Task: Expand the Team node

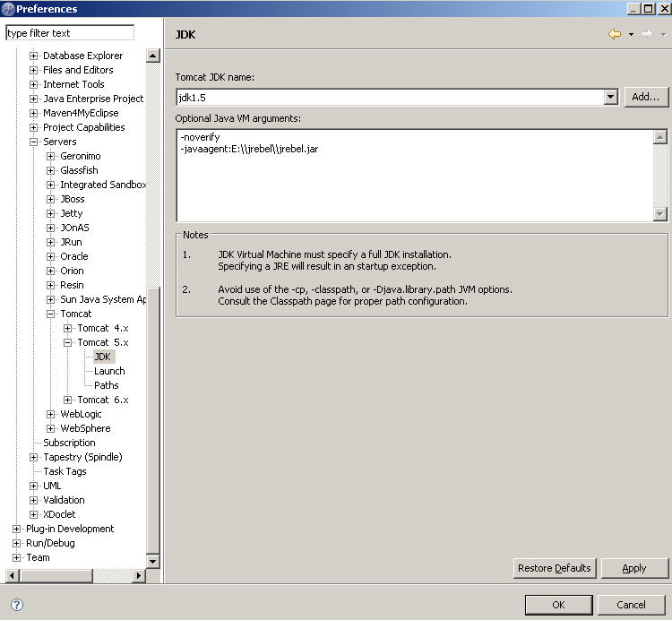Action: point(16,557)
